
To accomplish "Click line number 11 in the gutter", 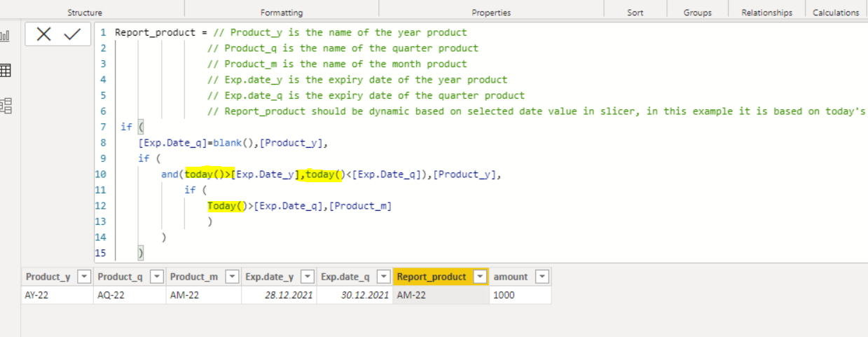I will pyautogui.click(x=102, y=190).
